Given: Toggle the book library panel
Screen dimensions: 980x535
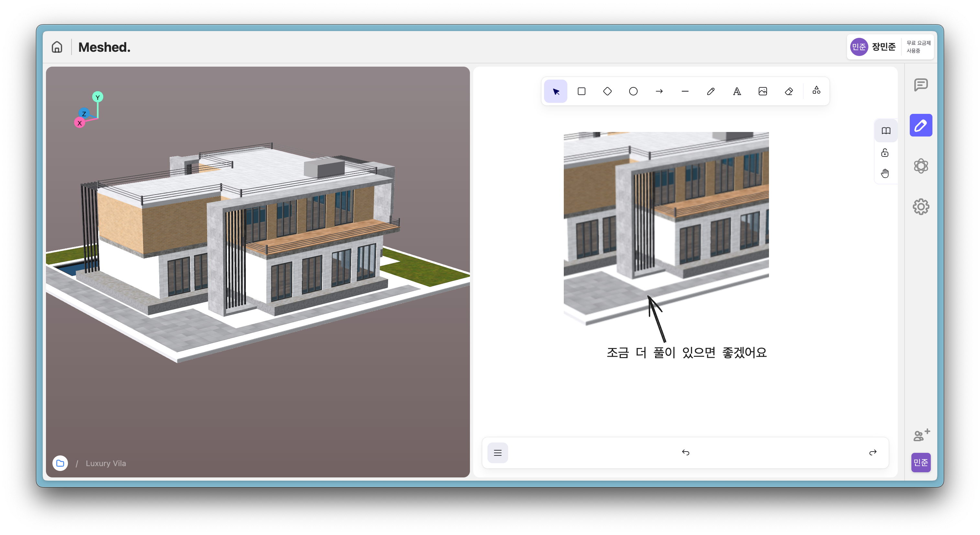Looking at the screenshot, I should [886, 131].
